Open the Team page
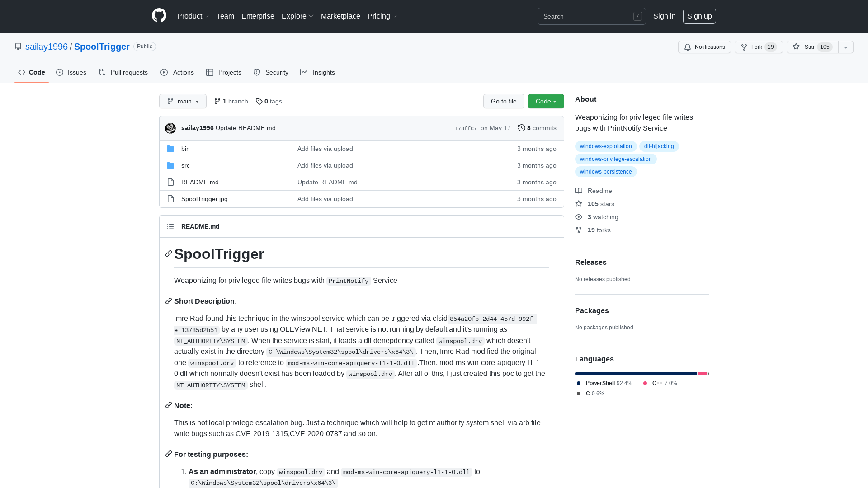 pos(225,16)
